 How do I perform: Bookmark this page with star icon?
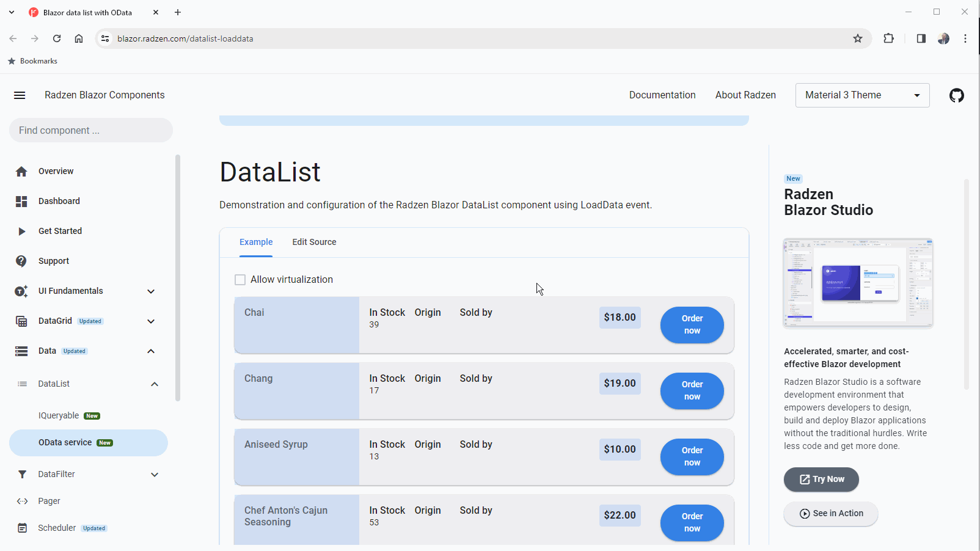pos(858,38)
